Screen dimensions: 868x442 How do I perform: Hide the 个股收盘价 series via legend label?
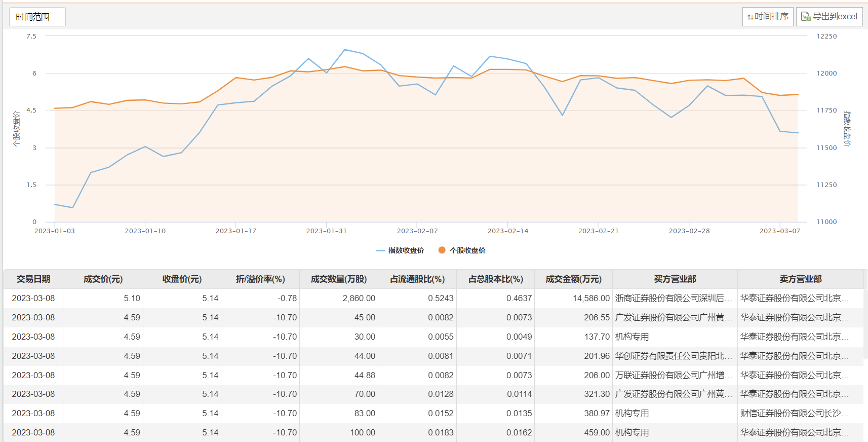point(467,250)
